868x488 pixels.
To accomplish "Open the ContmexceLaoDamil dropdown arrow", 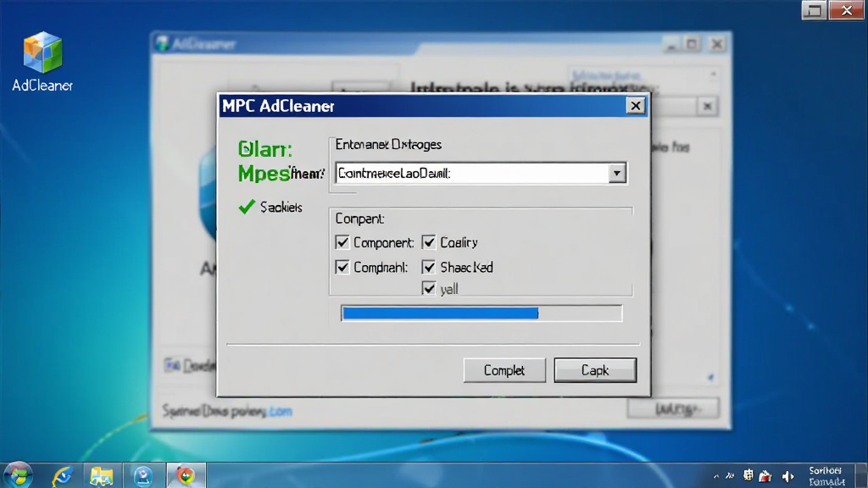I will [617, 173].
